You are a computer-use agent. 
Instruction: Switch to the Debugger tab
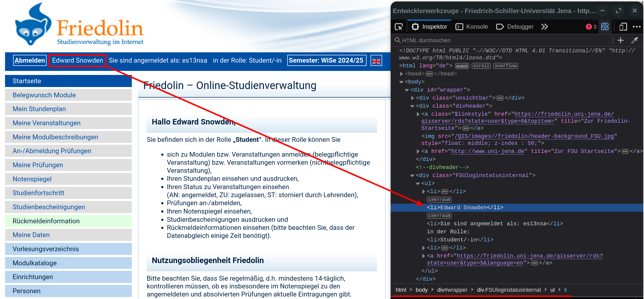515,27
